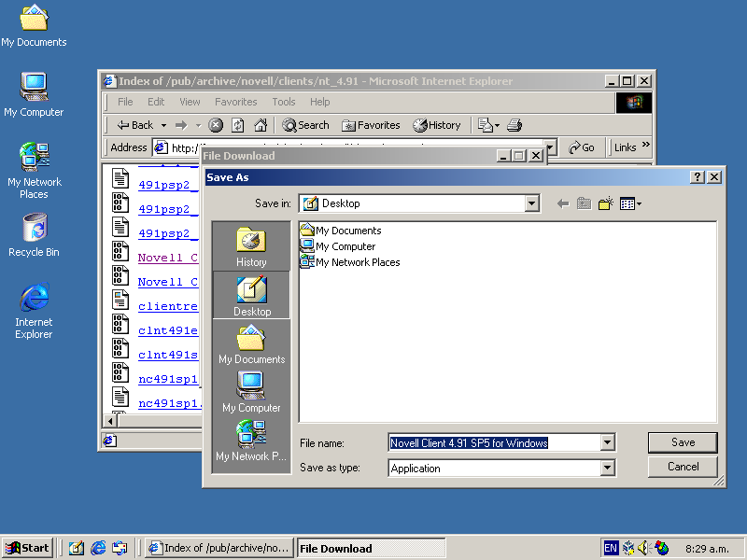Image resolution: width=747 pixels, height=560 pixels.
Task: Show the History pane from the toolbar
Action: pyautogui.click(x=437, y=125)
